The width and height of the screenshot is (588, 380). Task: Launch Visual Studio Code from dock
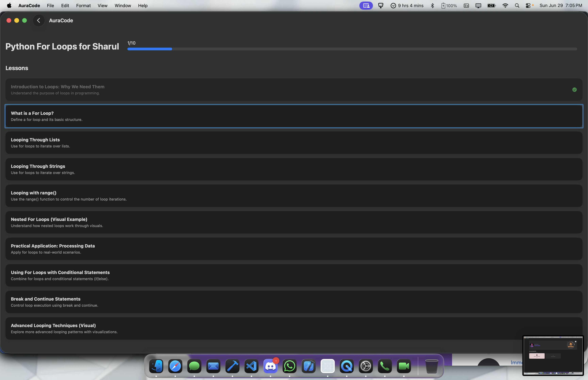coord(251,366)
